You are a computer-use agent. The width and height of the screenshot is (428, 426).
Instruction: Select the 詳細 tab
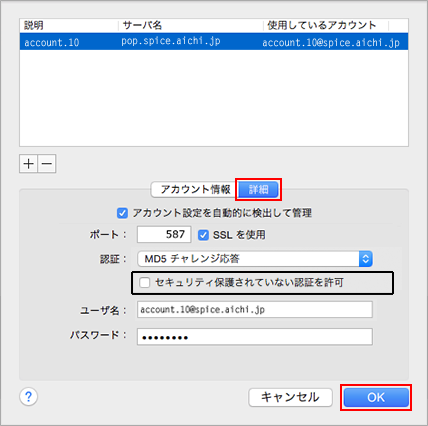[x=258, y=190]
